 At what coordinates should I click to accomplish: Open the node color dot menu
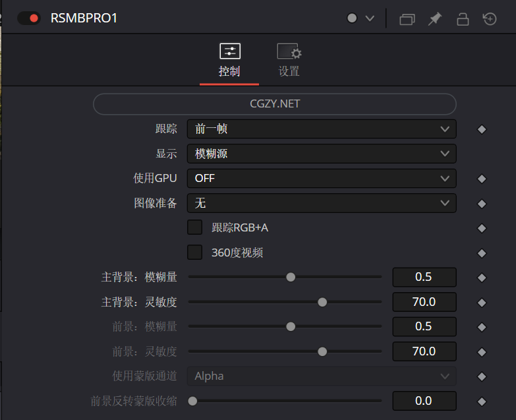click(x=360, y=18)
